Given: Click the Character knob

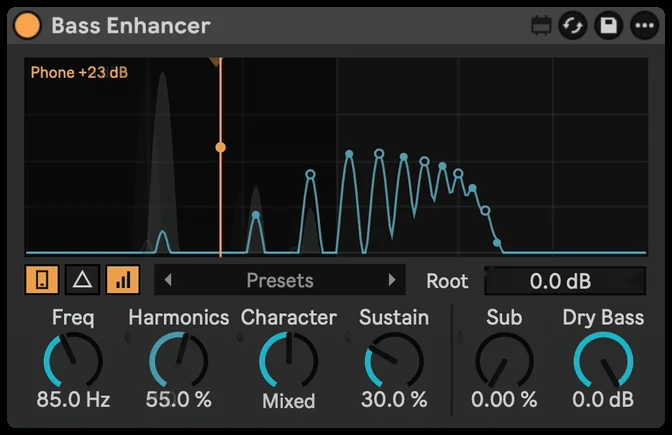Looking at the screenshot, I should tap(288, 361).
